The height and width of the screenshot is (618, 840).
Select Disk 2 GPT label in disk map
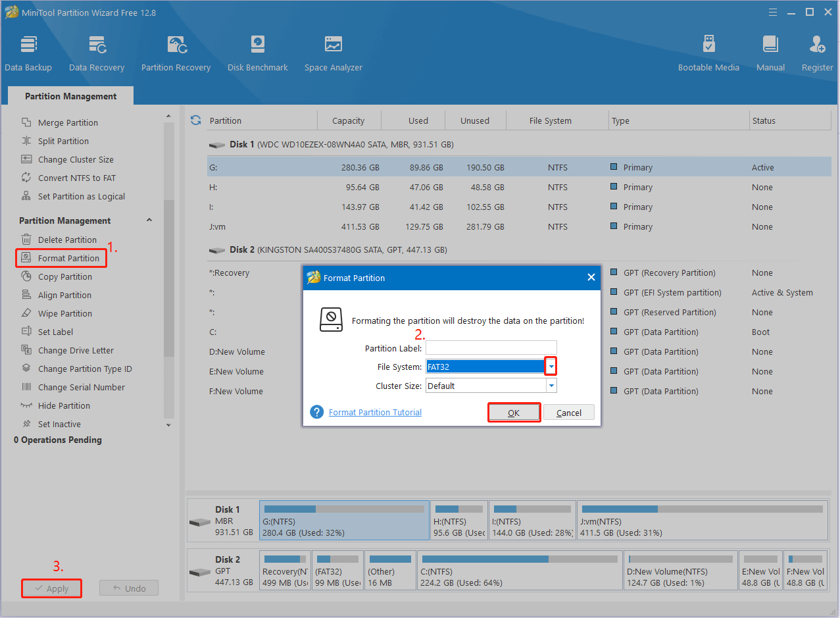tap(222, 570)
